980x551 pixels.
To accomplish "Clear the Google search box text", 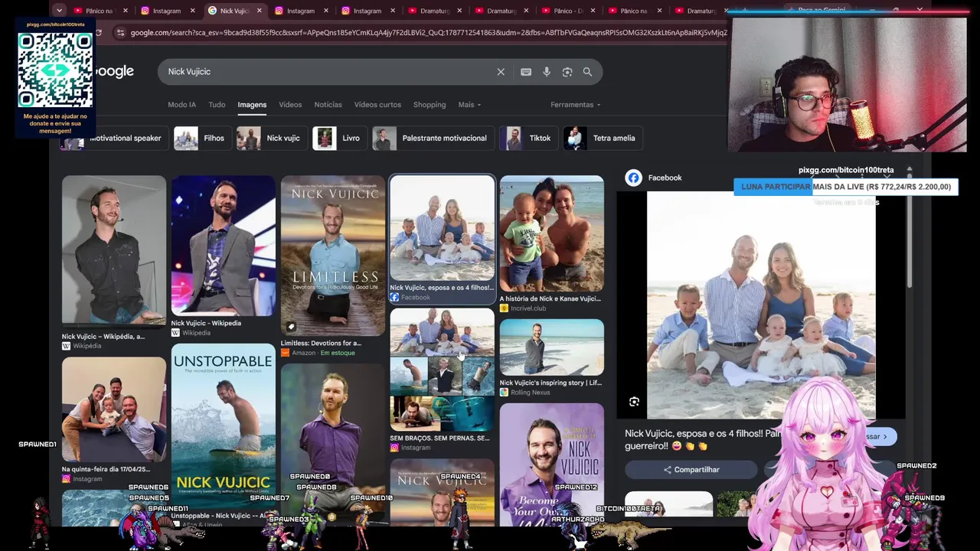I will (501, 72).
